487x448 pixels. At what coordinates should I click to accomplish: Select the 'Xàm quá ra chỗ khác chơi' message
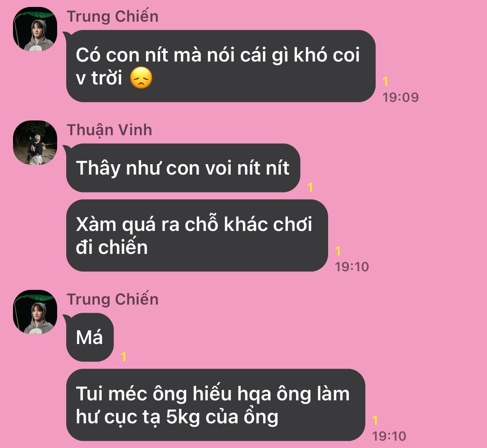point(197,235)
